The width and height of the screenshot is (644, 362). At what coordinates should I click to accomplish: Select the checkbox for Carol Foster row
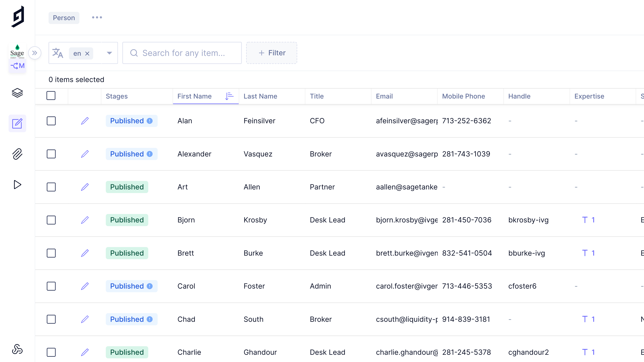[51, 286]
